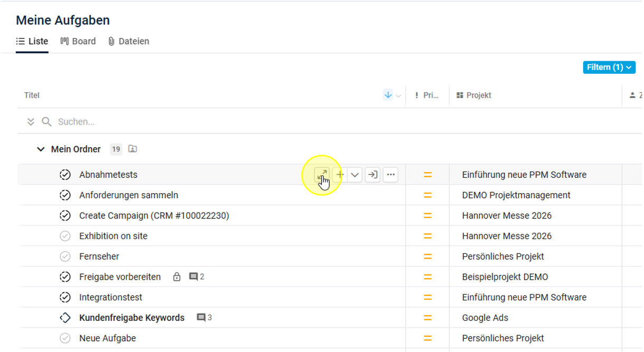Open the Filtern (1) dropdown
Screen dimensions: 644x352
coord(609,68)
